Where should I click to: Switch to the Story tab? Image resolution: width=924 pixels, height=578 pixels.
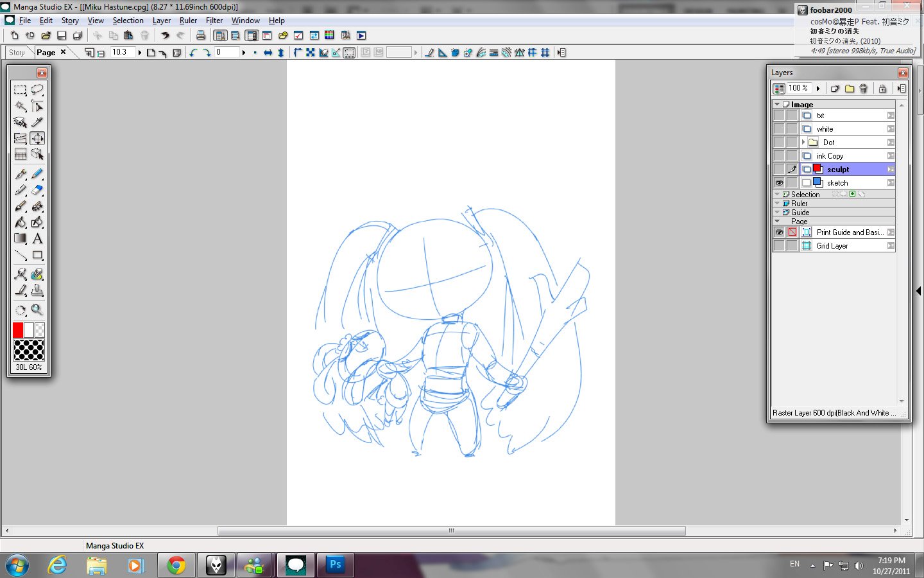coord(17,53)
